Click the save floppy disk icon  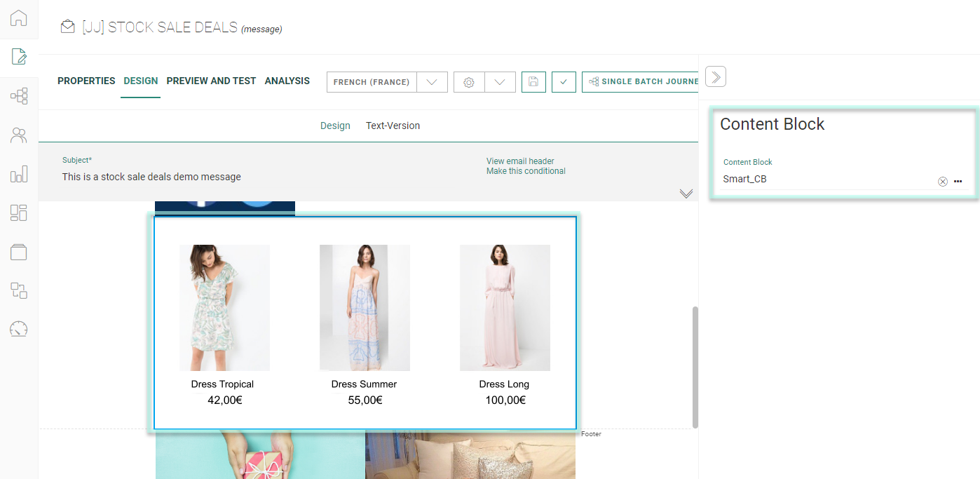tap(533, 82)
